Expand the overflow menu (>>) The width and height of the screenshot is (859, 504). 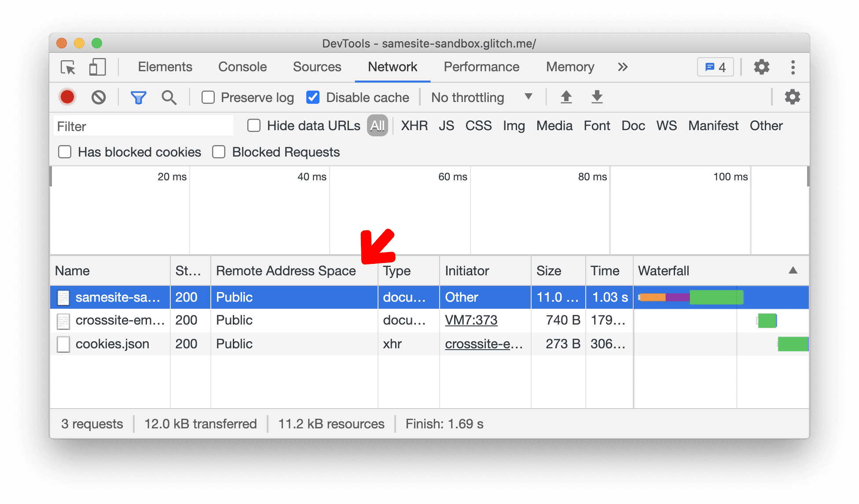[622, 67]
